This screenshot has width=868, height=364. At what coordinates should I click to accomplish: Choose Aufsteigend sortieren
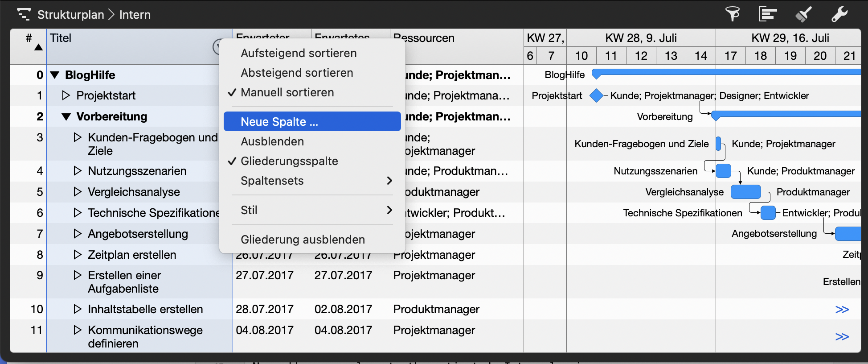coord(299,53)
